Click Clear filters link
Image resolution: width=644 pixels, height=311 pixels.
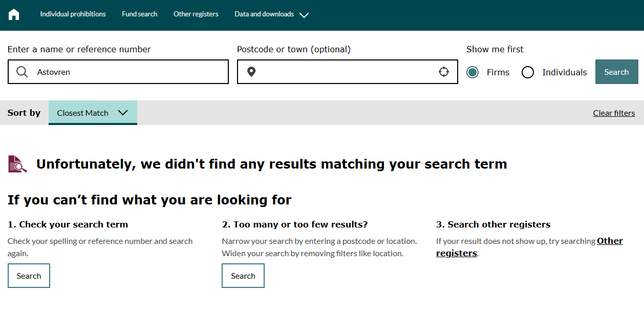coord(614,113)
